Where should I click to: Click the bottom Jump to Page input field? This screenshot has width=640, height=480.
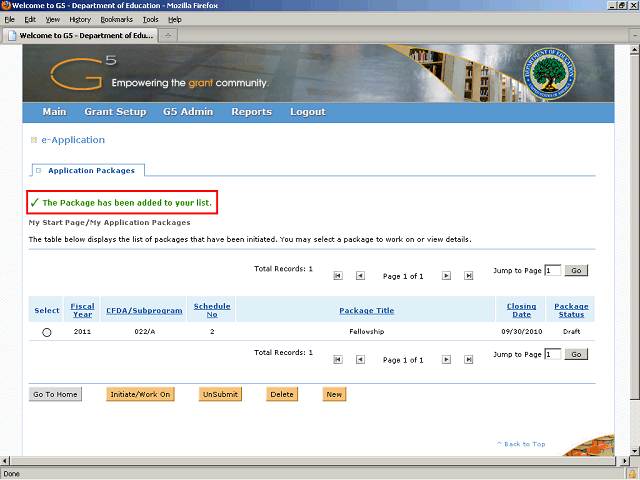[x=553, y=354]
